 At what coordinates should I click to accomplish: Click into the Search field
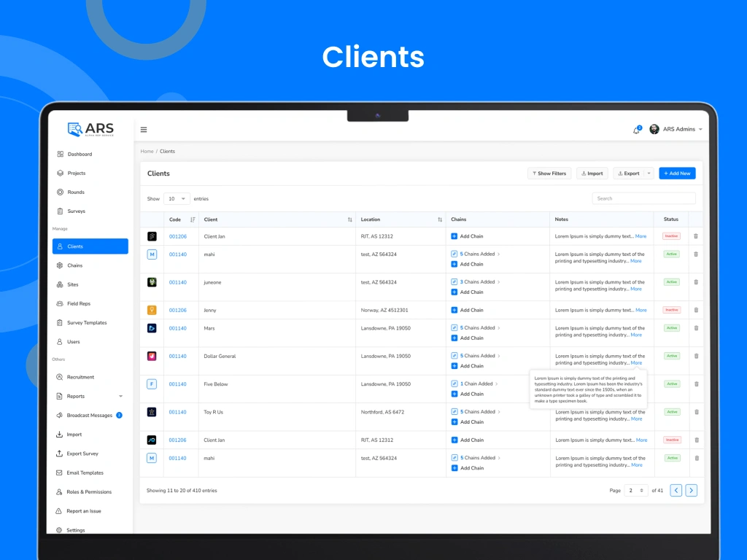[x=643, y=198]
